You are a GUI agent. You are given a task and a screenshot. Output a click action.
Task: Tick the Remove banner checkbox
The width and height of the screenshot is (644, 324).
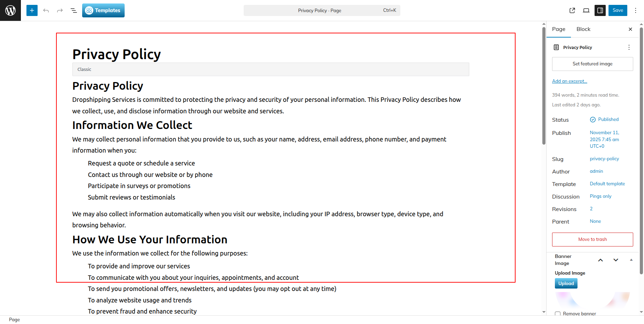(x=558, y=314)
